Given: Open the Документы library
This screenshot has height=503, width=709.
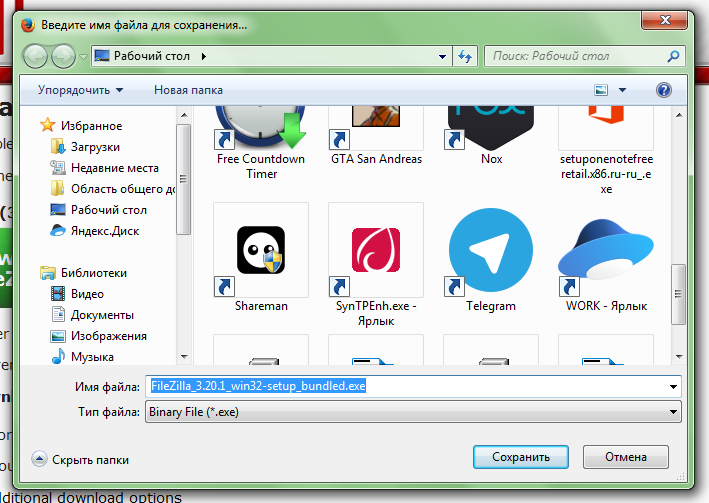Looking at the screenshot, I should [x=93, y=315].
